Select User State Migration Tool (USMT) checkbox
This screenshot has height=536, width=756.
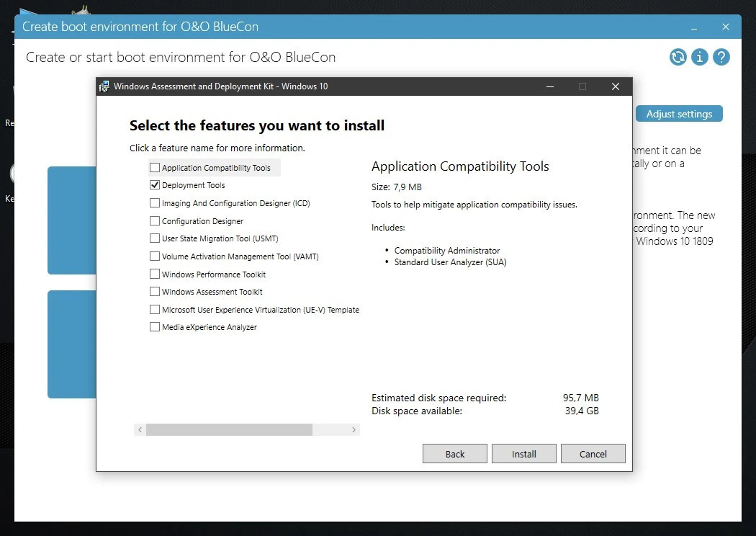pos(155,238)
